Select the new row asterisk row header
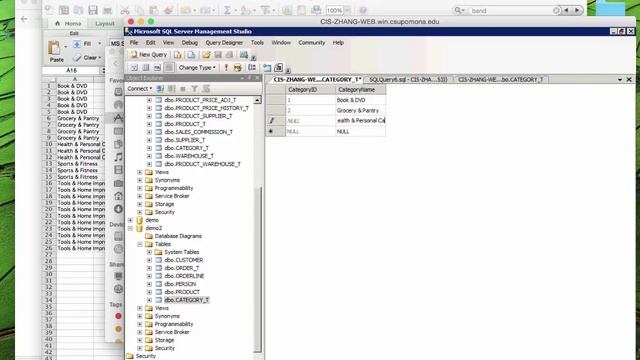 point(276,131)
